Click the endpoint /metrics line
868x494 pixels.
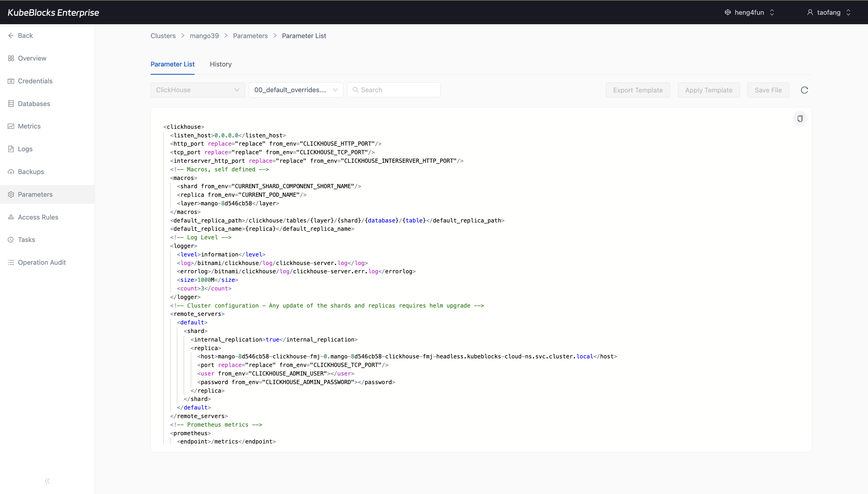point(226,442)
